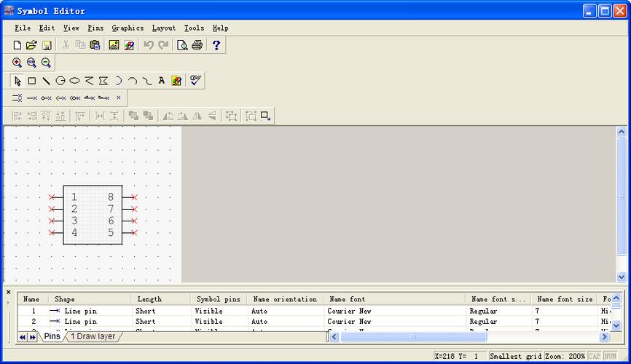Select the point pin (small x) tool
This screenshot has height=364, width=631.
[118, 98]
